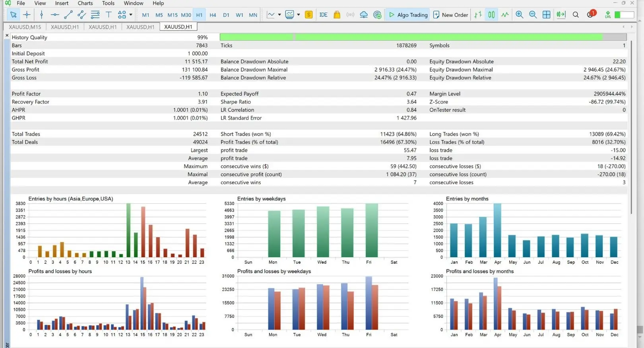Open the MetaEditor IDE
644x348 pixels.
click(x=323, y=15)
